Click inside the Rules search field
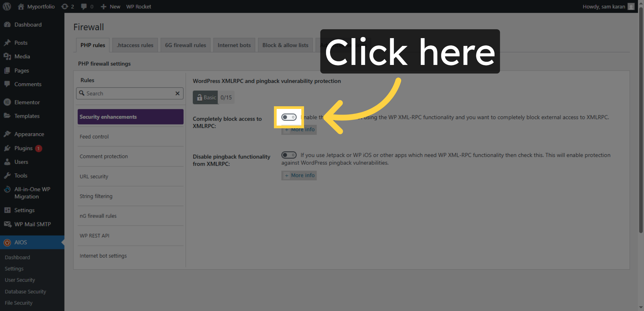644x311 pixels. [x=126, y=93]
